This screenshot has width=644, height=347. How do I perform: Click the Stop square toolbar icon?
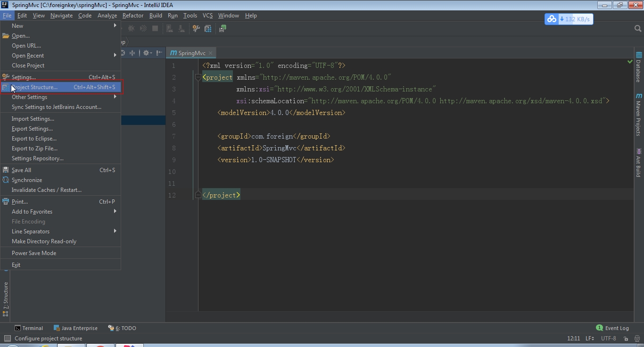[155, 28]
